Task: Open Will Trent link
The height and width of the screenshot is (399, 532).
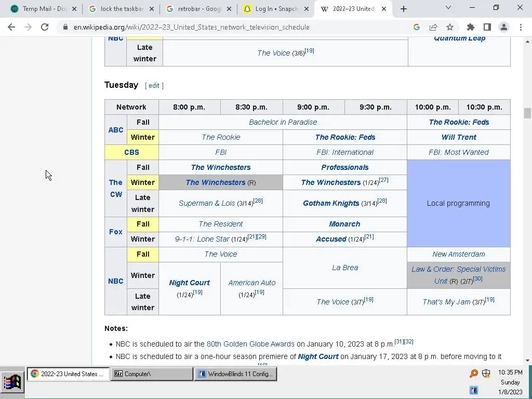Action: [459, 137]
